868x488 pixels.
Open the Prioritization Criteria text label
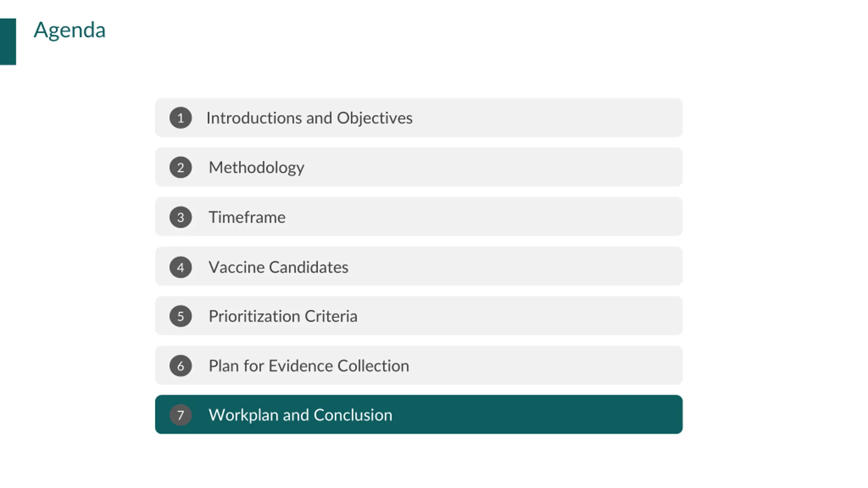tap(283, 316)
